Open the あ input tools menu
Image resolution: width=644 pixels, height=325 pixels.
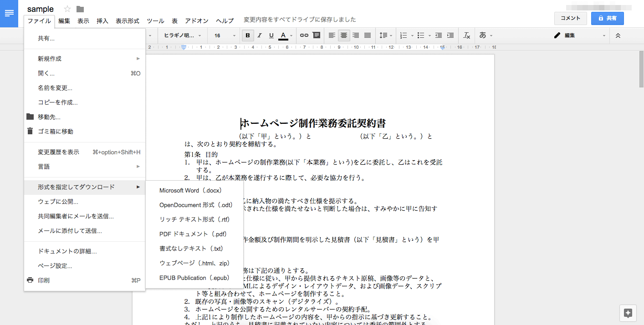pyautogui.click(x=486, y=36)
